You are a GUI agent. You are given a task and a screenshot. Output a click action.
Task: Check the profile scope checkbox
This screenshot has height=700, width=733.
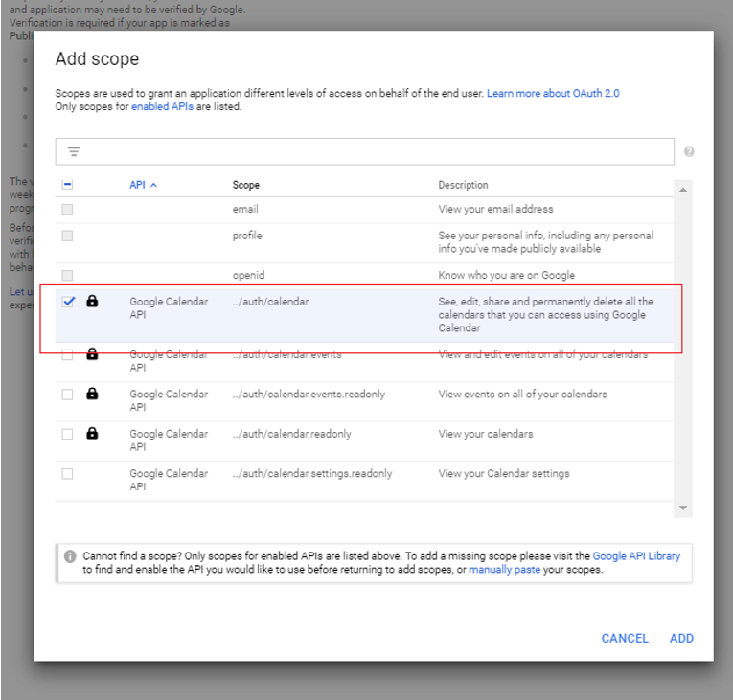[67, 236]
